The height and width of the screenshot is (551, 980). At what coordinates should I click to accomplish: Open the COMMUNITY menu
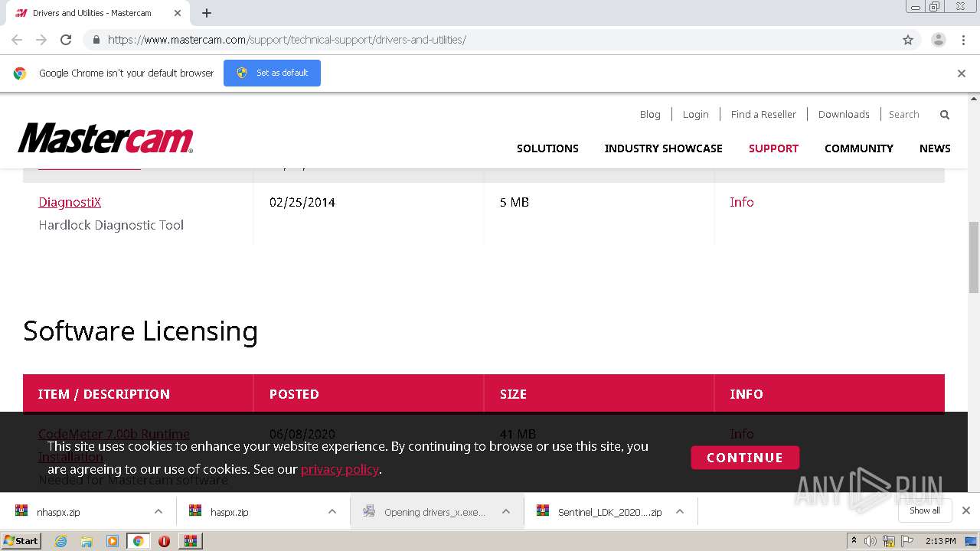click(x=859, y=148)
